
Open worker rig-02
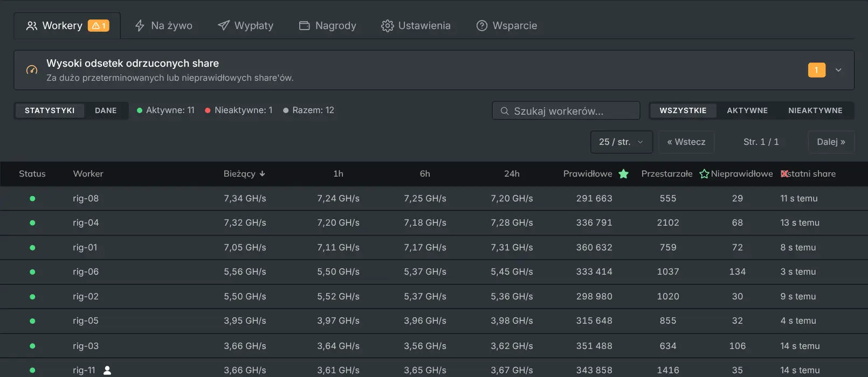tap(86, 297)
